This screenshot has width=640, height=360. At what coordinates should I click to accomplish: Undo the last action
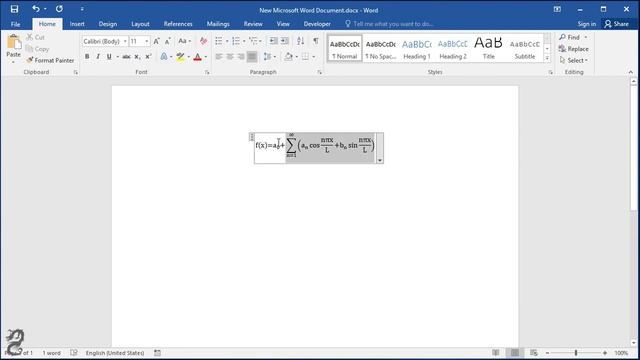pos(36,9)
